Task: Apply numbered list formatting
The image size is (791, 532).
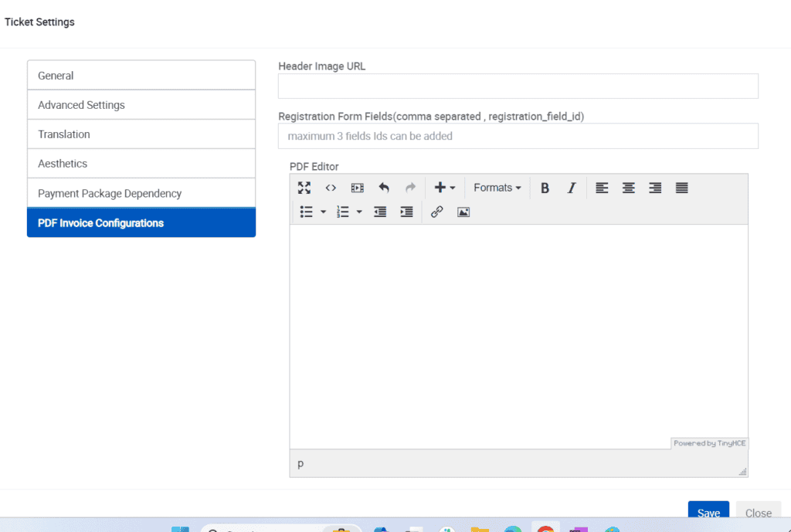Action: click(x=342, y=212)
